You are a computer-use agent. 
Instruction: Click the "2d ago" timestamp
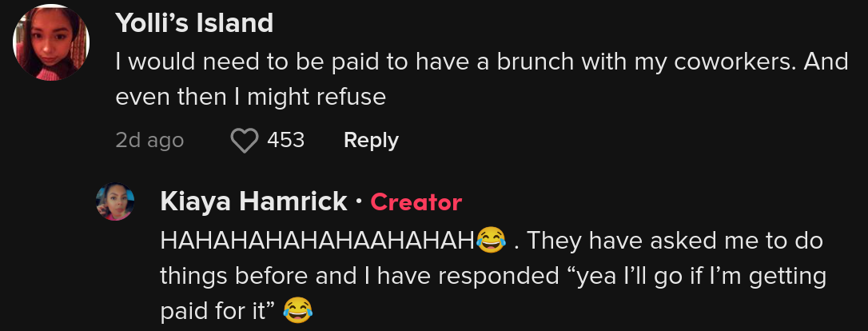[149, 141]
